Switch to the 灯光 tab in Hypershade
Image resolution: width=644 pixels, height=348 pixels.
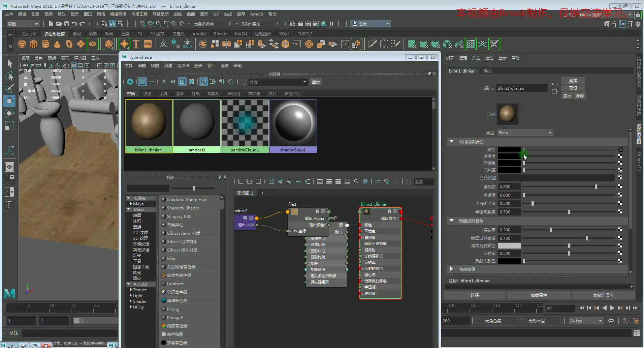click(196, 93)
